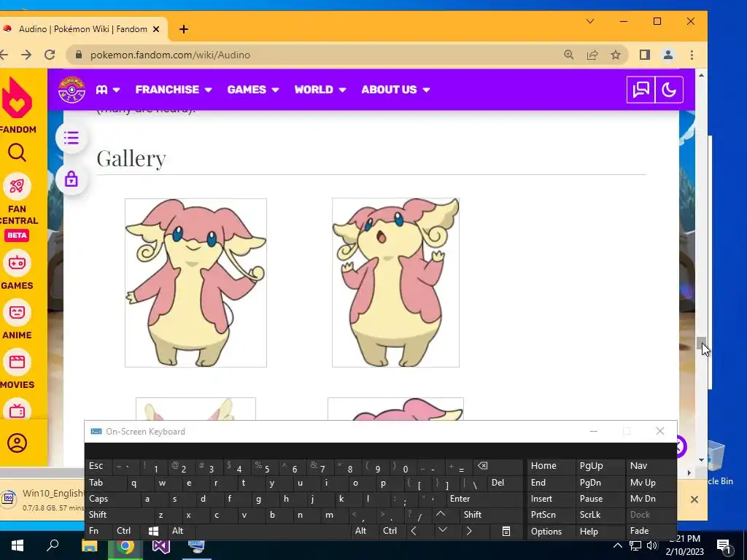The height and width of the screenshot is (560, 747).
Task: Open the Movies icon in the sidebar
Action: click(18, 362)
